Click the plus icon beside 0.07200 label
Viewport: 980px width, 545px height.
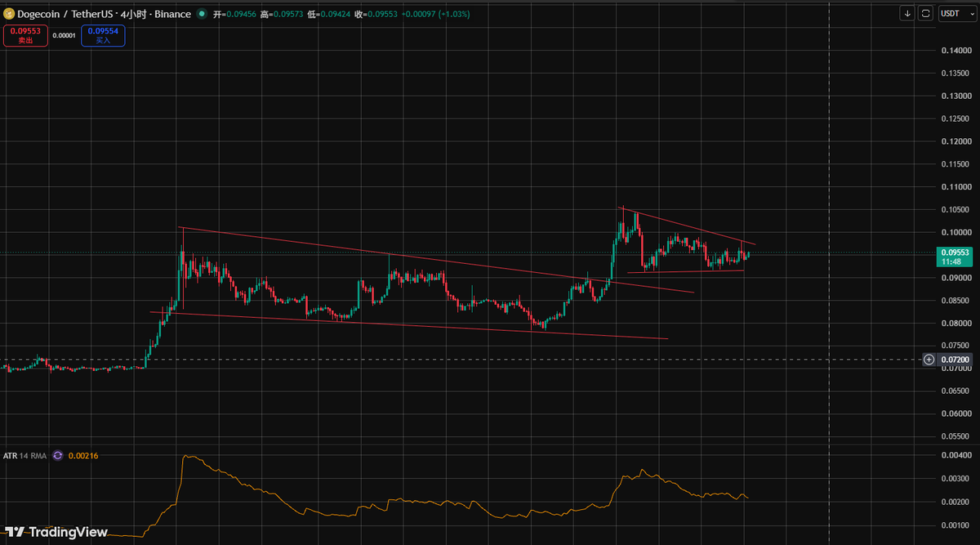point(929,360)
